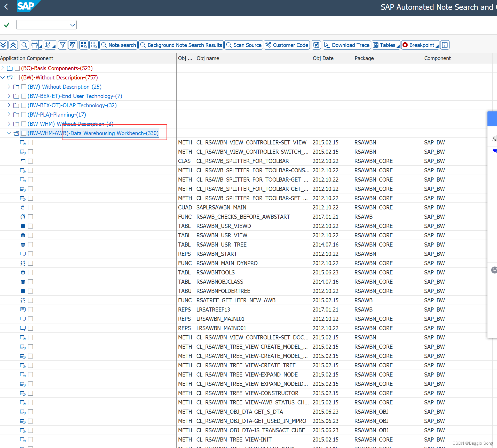497x448 pixels.
Task: Tick the (BC)-Basis Components checkbox
Action: point(17,68)
